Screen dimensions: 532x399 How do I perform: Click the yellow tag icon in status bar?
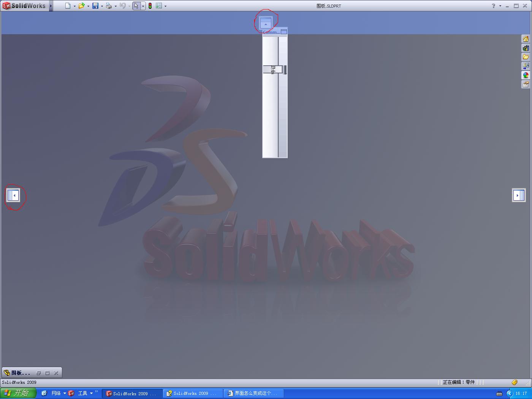point(514,382)
